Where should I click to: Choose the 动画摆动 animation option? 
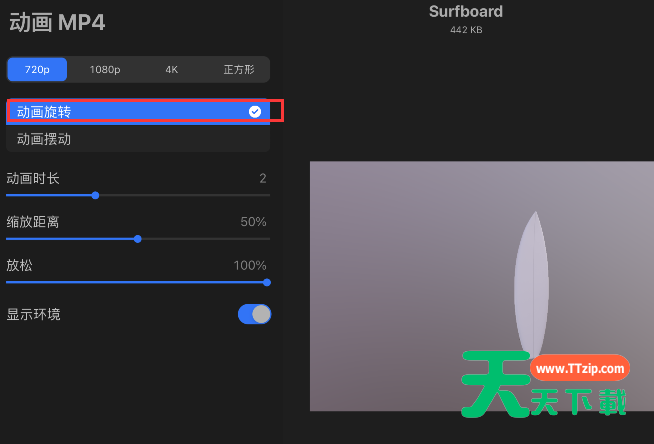tap(44, 139)
